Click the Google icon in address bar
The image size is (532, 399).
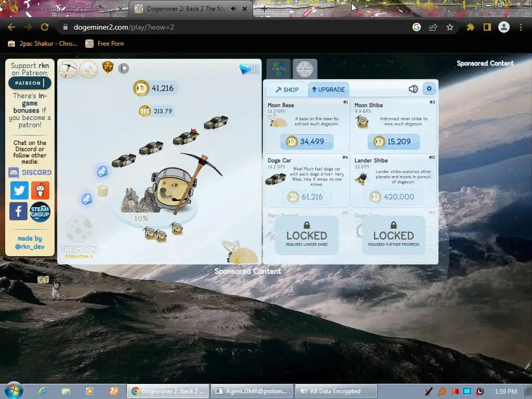coord(417,27)
